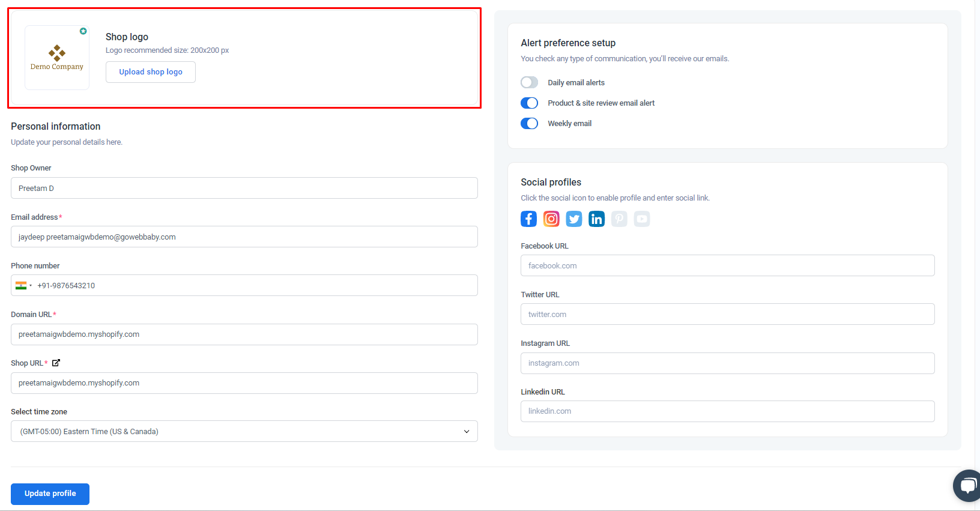This screenshot has width=980, height=511.
Task: Turn on Daily email alerts toggle
Action: pyautogui.click(x=530, y=82)
